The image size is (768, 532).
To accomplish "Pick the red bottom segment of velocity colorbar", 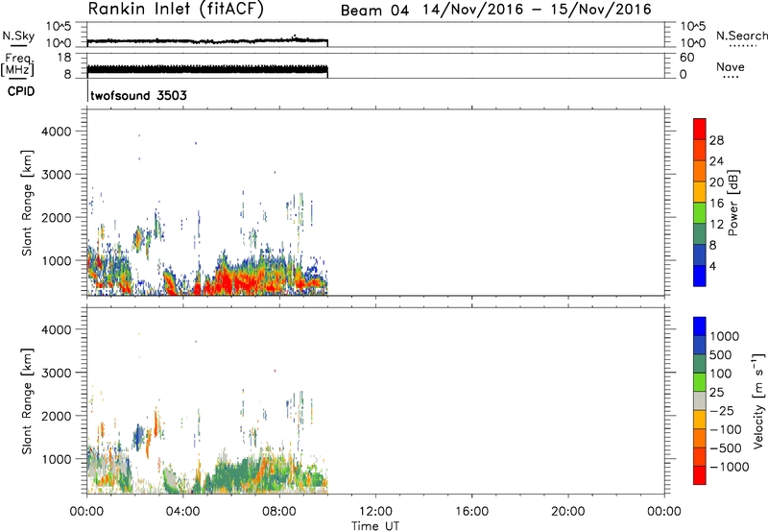I will [700, 474].
